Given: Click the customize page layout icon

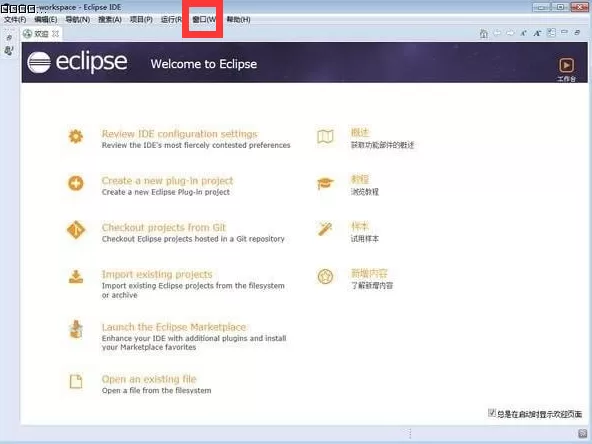Looking at the screenshot, I should pos(551,33).
